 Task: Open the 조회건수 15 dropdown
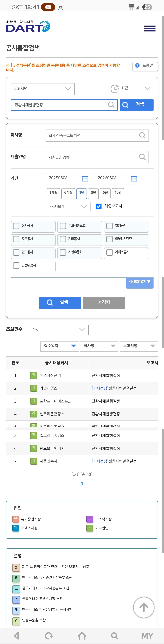point(58,329)
